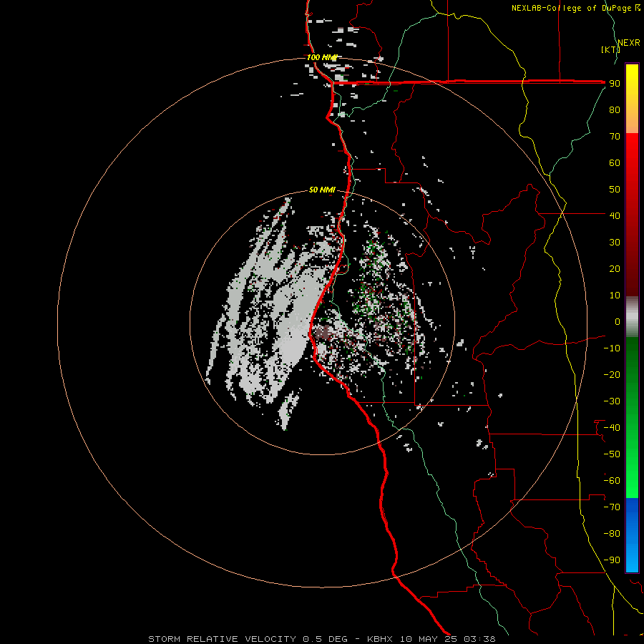This screenshot has width=644, height=644.
Task: Click the "50 NMI" range ring label
Action: click(322, 190)
